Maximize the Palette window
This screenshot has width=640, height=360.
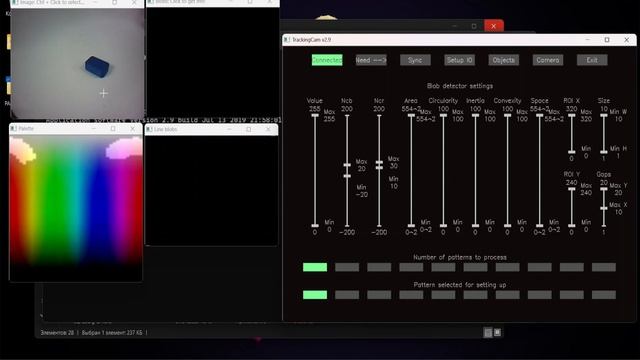click(113, 129)
